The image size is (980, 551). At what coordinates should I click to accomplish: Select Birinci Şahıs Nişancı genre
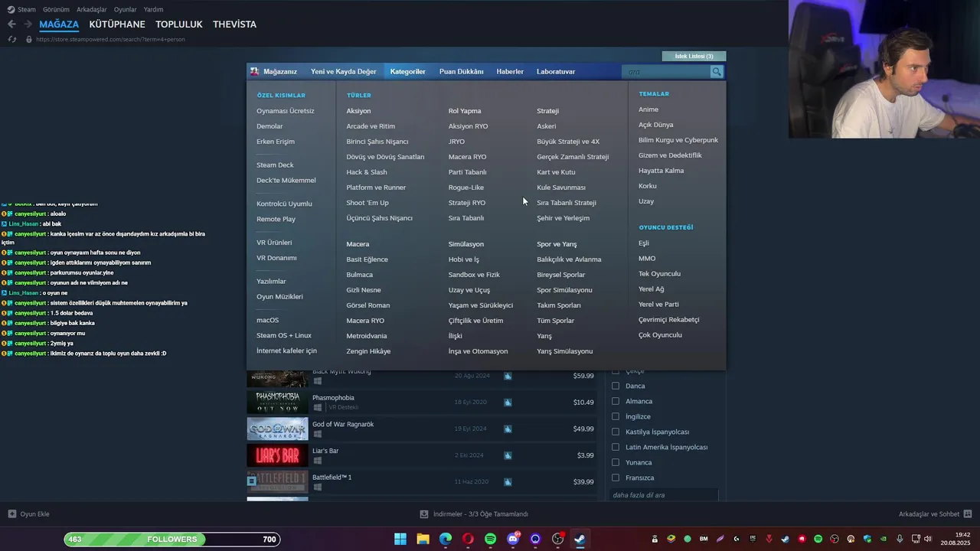[377, 142]
